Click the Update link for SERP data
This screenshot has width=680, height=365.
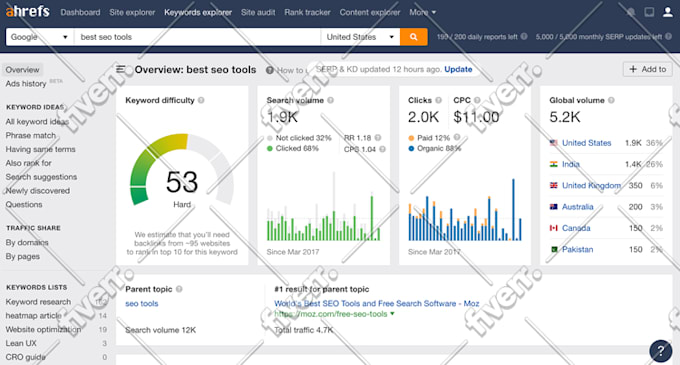458,69
